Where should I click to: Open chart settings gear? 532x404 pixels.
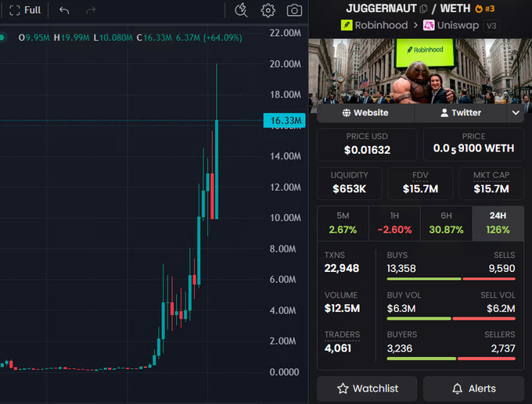click(268, 10)
